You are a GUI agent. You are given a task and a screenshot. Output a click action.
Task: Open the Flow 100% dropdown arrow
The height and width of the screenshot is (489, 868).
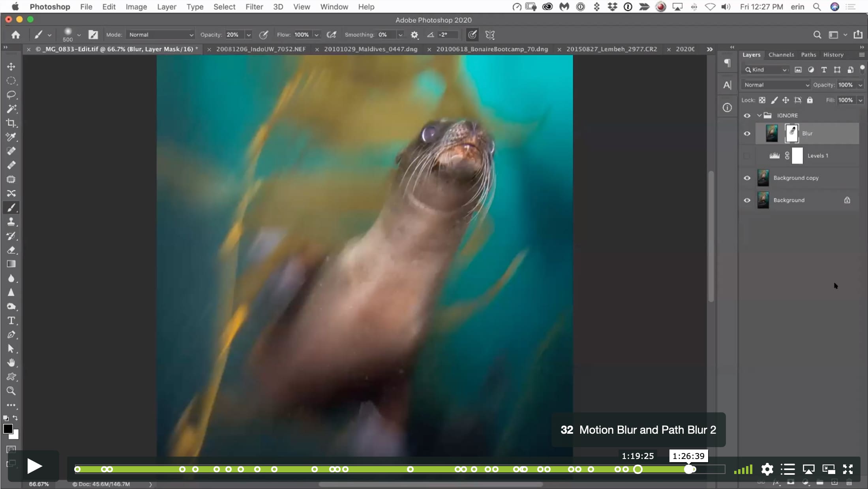[x=316, y=35]
